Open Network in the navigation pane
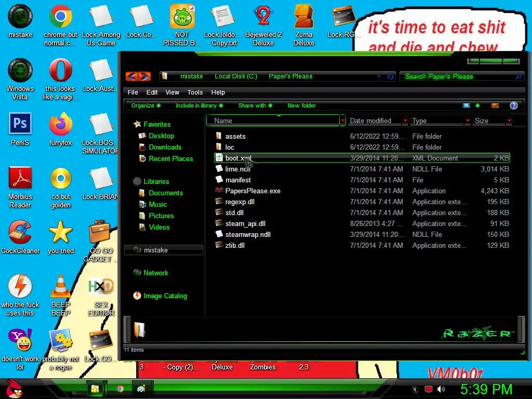 point(156,273)
